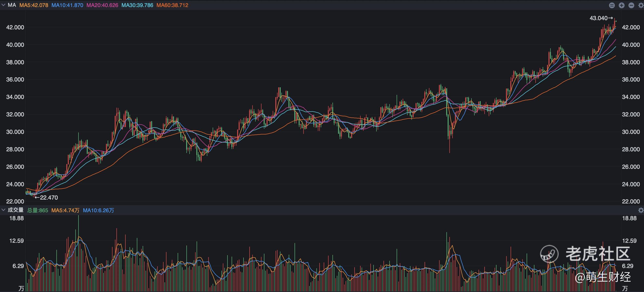Click the 总量:865 total volume label
Viewport: 644px width, 292px height.
click(x=37, y=210)
